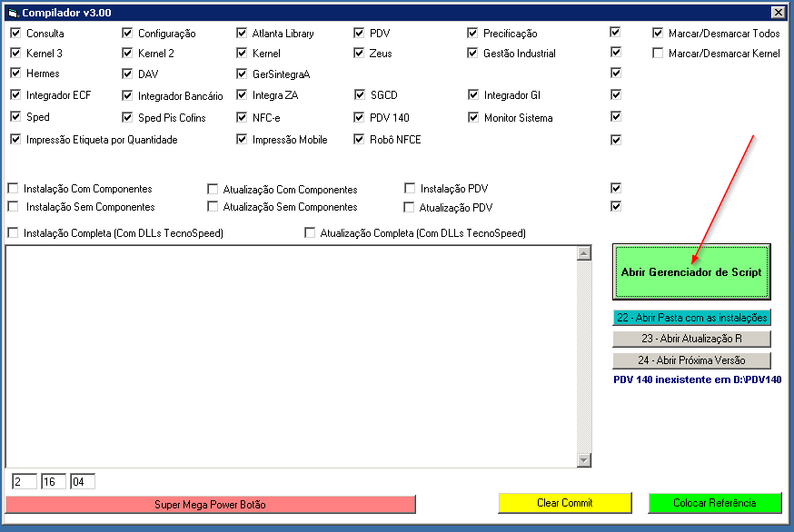Toggle unlabeled checkbox at end of Atualização PDV row
This screenshot has width=794, height=532.
tap(616, 206)
